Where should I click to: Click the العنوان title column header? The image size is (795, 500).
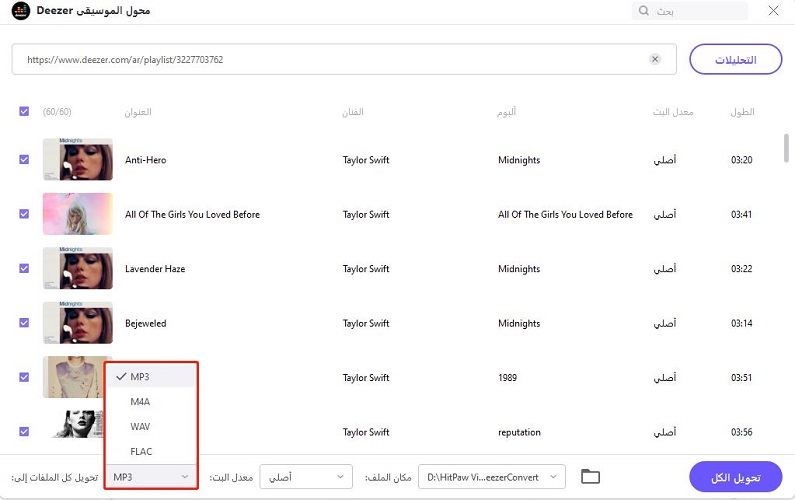(x=138, y=112)
